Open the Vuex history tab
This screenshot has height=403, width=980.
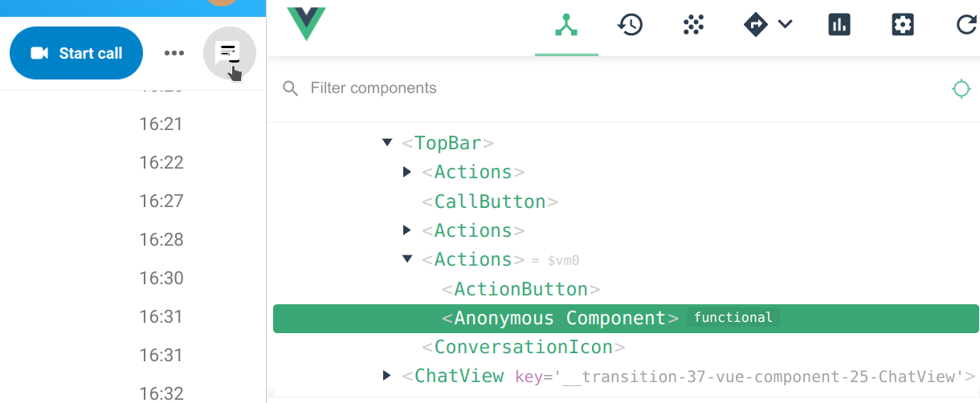click(630, 25)
